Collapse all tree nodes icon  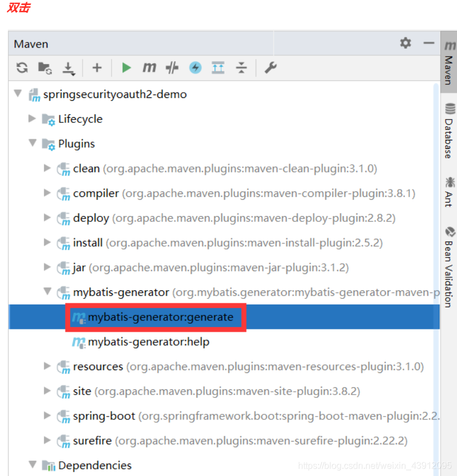[242, 68]
